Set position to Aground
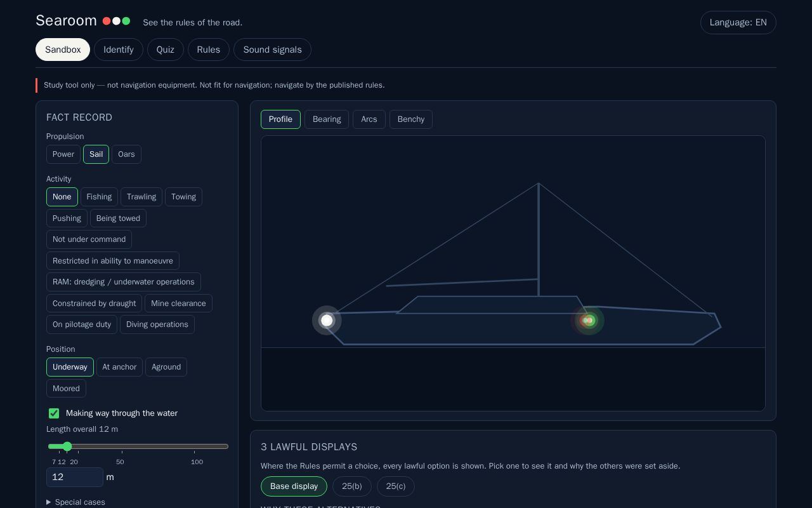The height and width of the screenshot is (508, 812). tap(166, 367)
